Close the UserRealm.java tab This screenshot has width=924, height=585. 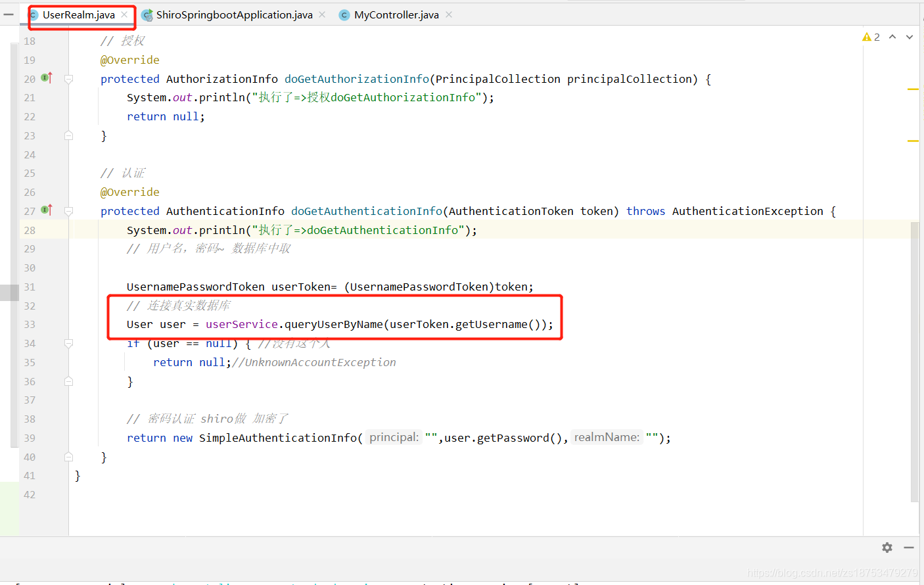tap(124, 14)
